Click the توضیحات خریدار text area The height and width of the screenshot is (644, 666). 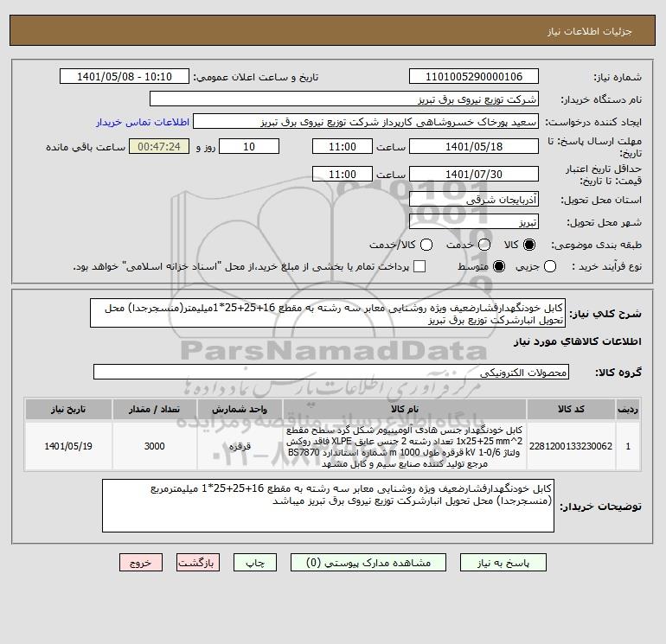tap(328, 506)
